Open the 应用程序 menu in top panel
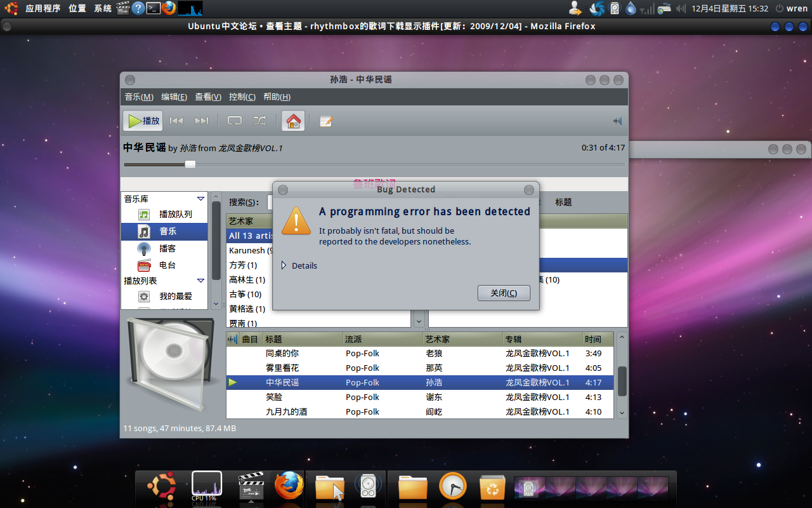This screenshot has height=508, width=812. pyautogui.click(x=43, y=8)
